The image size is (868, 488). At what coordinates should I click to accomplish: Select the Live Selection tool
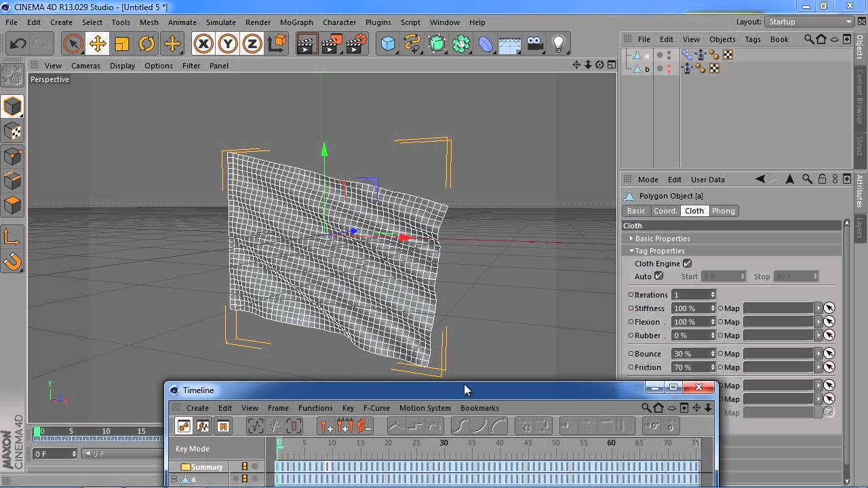(73, 44)
